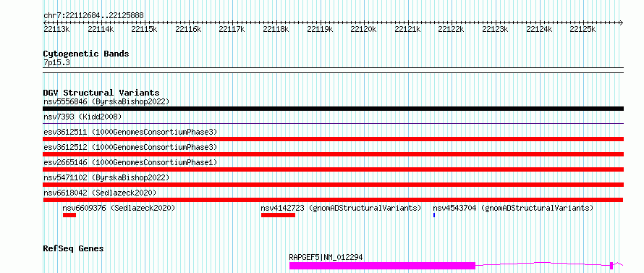Click the red bar under esv3612511
644x273 pixels.
333,139
